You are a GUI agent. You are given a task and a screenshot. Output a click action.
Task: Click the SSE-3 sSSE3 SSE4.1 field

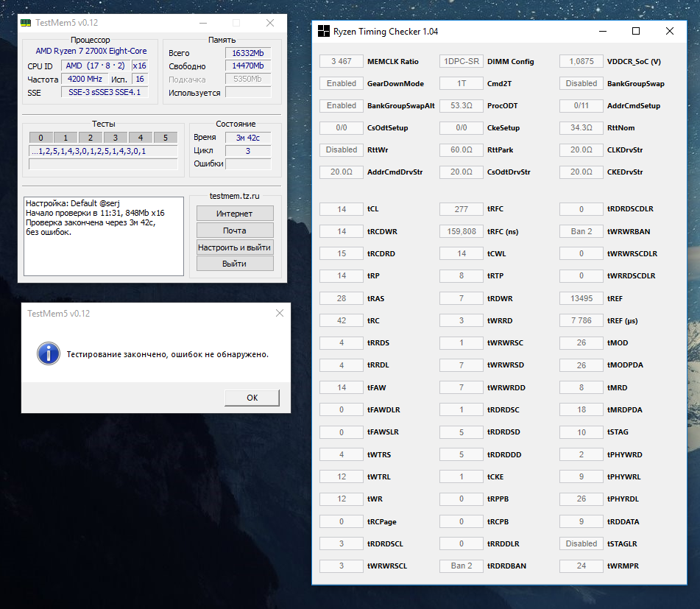click(x=105, y=92)
